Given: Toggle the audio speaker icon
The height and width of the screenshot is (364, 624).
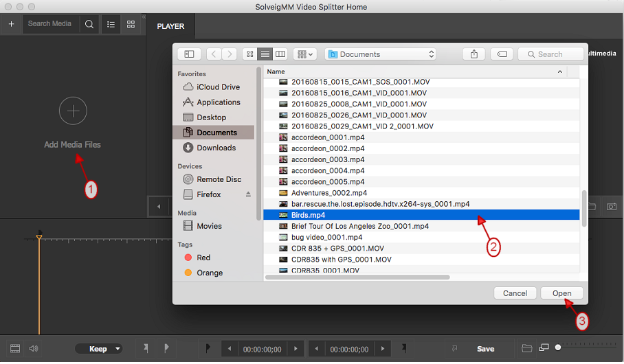Looking at the screenshot, I should point(34,349).
